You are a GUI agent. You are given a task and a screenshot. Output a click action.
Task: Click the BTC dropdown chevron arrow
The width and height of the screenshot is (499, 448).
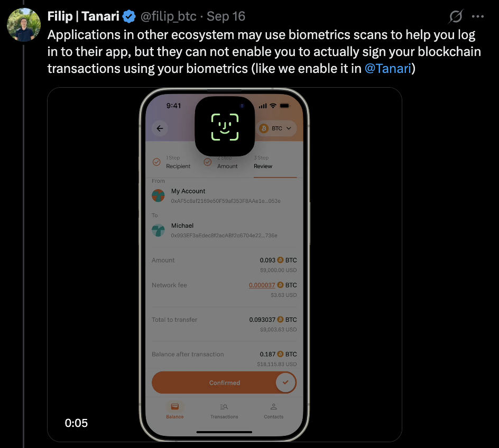(289, 128)
